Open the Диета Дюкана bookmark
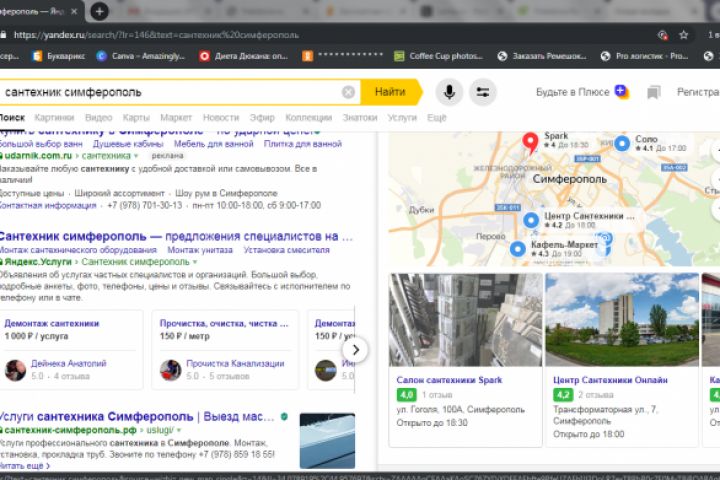Viewport: 720px width, 480px height. (244, 56)
